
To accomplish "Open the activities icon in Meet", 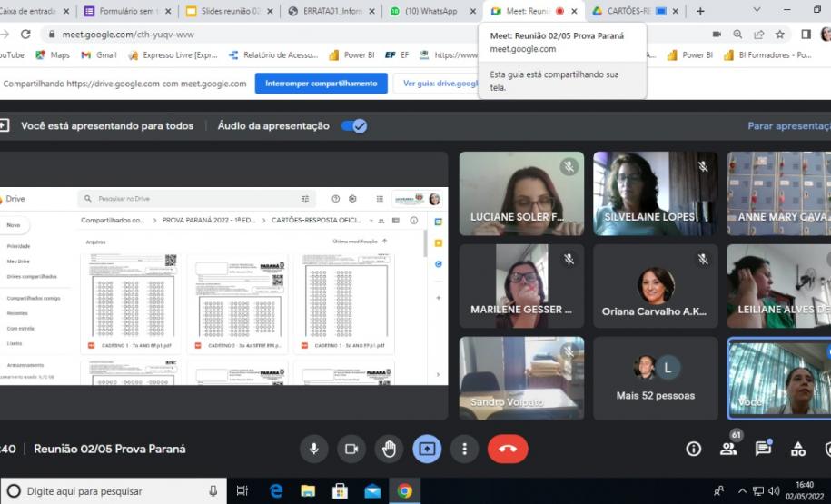I will [x=797, y=449].
